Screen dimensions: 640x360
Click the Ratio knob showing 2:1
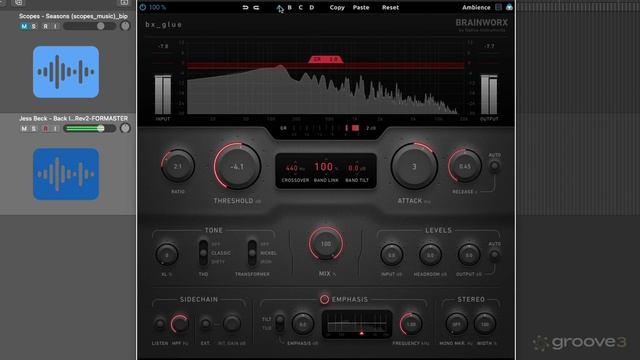click(178, 166)
